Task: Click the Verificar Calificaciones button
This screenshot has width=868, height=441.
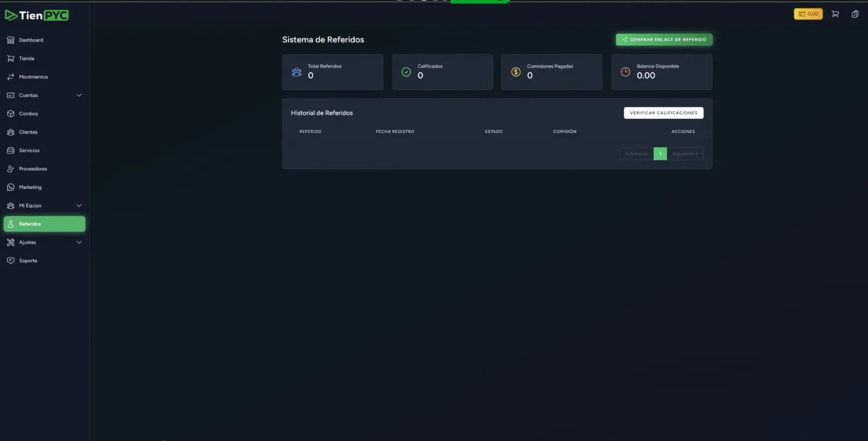Action: [x=663, y=113]
